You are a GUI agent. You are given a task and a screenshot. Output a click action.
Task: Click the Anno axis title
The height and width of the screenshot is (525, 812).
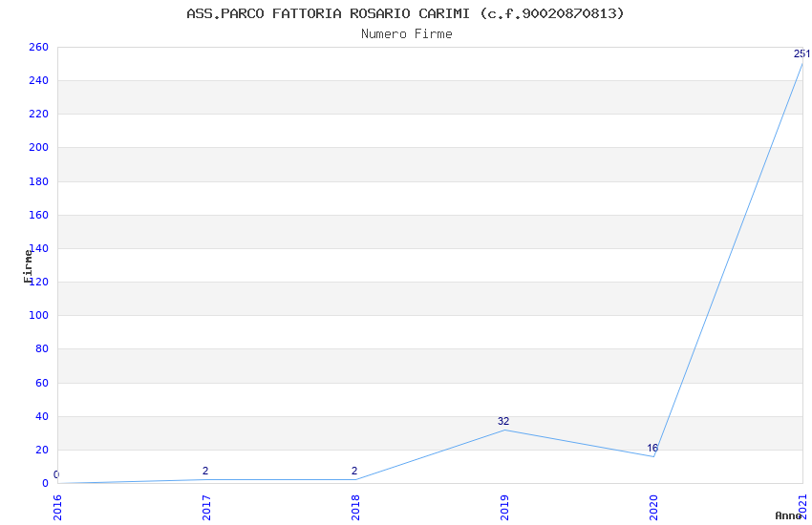click(x=788, y=515)
